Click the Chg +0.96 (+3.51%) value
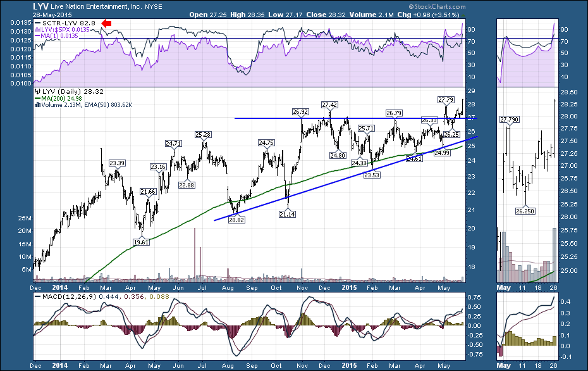 click(x=428, y=15)
